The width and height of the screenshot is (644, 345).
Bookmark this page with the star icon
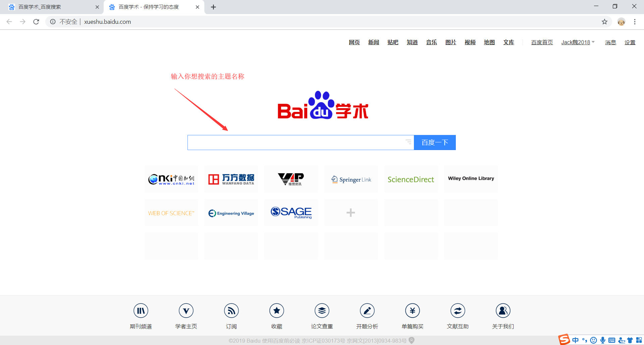click(604, 22)
